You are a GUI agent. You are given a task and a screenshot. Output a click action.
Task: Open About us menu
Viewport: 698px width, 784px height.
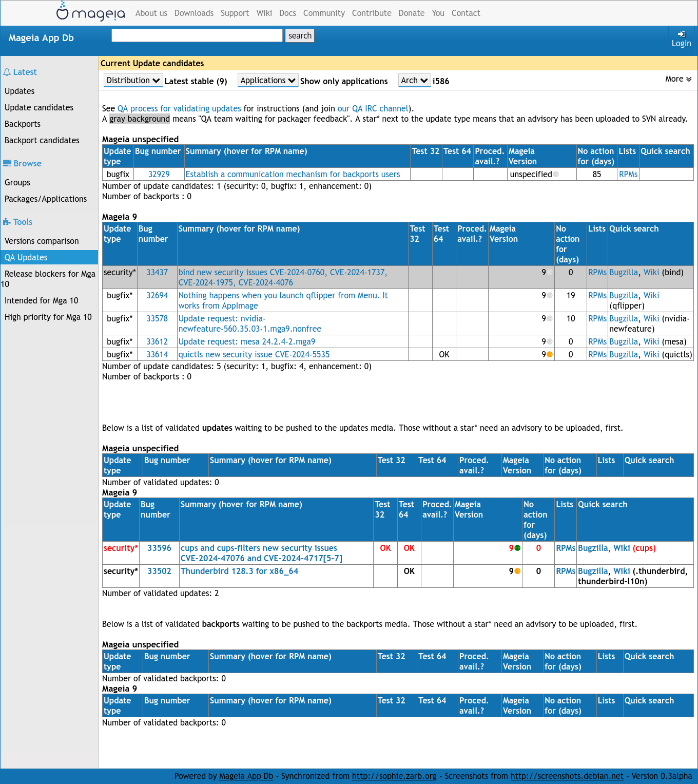151,13
